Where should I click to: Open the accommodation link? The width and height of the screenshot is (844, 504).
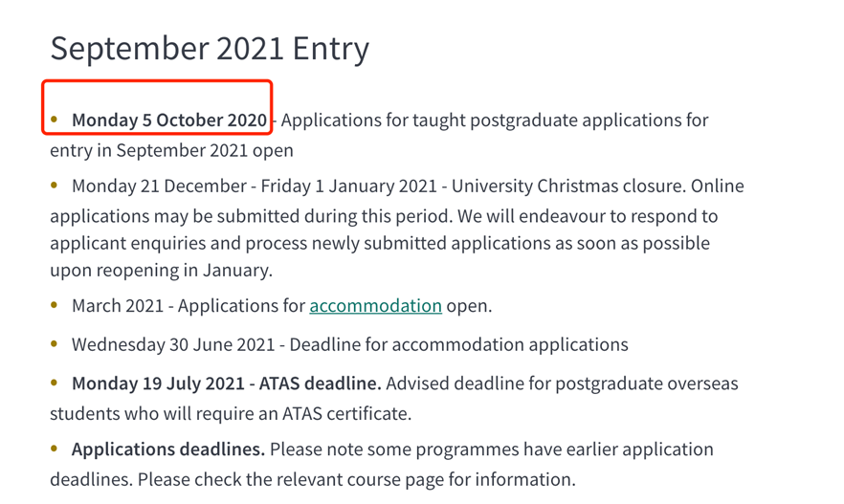[x=375, y=306]
